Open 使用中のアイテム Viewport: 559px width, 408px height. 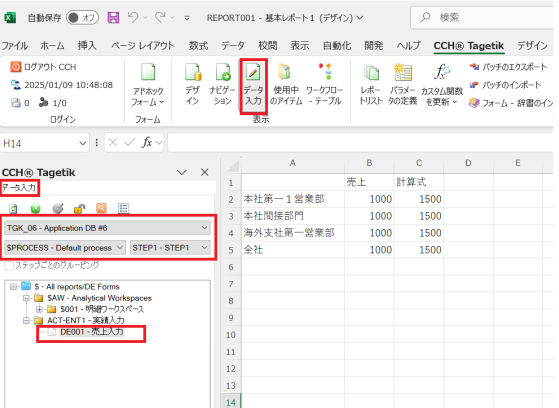(x=286, y=85)
